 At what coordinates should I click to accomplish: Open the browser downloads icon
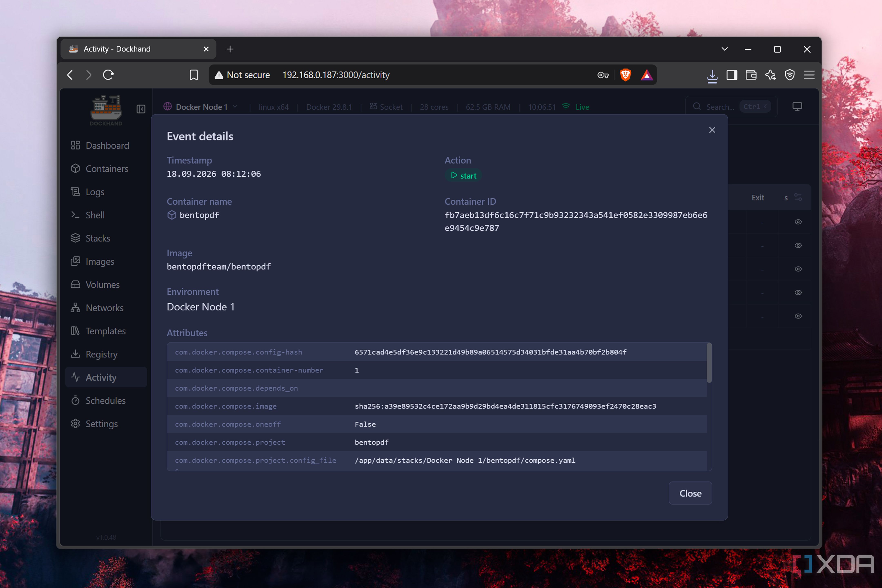pos(712,76)
